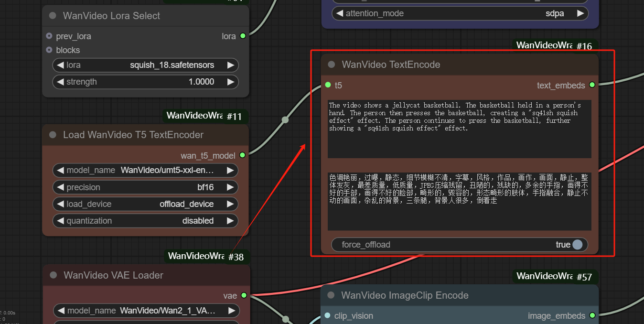
Task: Select the WanVideo TextEncode title bar
Action: (460, 65)
